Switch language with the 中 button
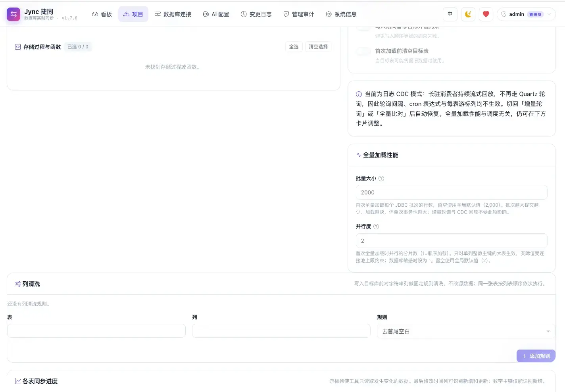Image resolution: width=565 pixels, height=392 pixels. click(450, 14)
